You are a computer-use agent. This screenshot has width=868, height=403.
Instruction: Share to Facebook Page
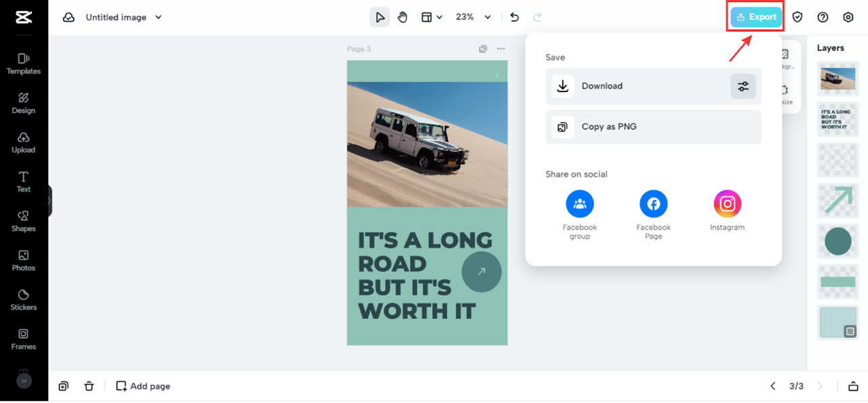tap(654, 215)
